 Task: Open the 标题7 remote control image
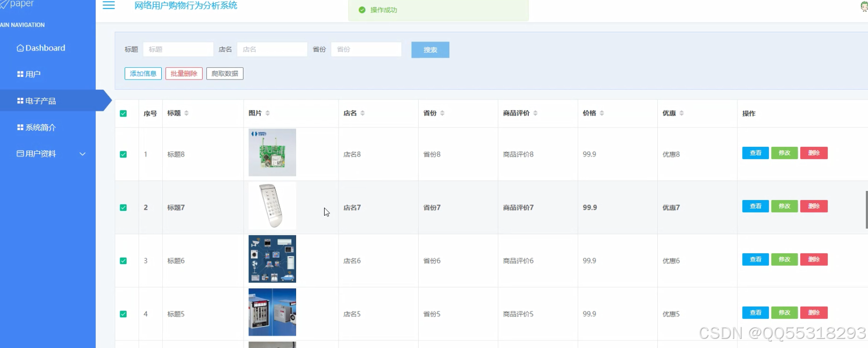(x=272, y=205)
